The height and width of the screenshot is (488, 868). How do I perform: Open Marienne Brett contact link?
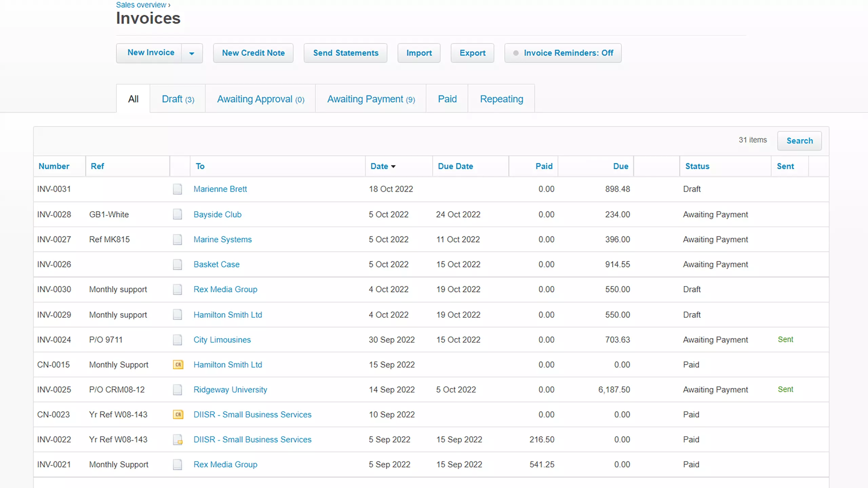pos(220,189)
